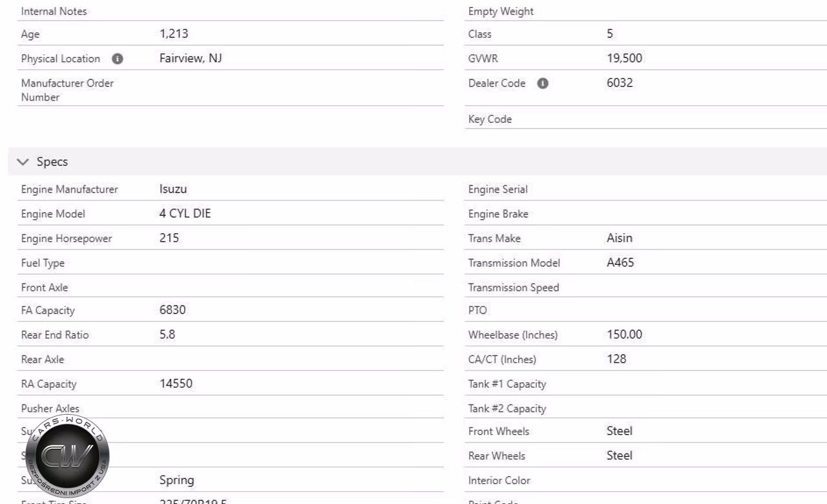827x504 pixels.
Task: Click the Interior Color field label
Action: click(x=499, y=481)
